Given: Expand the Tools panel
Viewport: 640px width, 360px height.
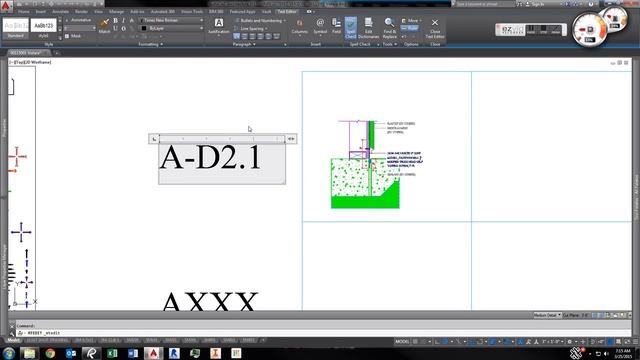Looking at the screenshot, I should pyautogui.click(x=389, y=44).
